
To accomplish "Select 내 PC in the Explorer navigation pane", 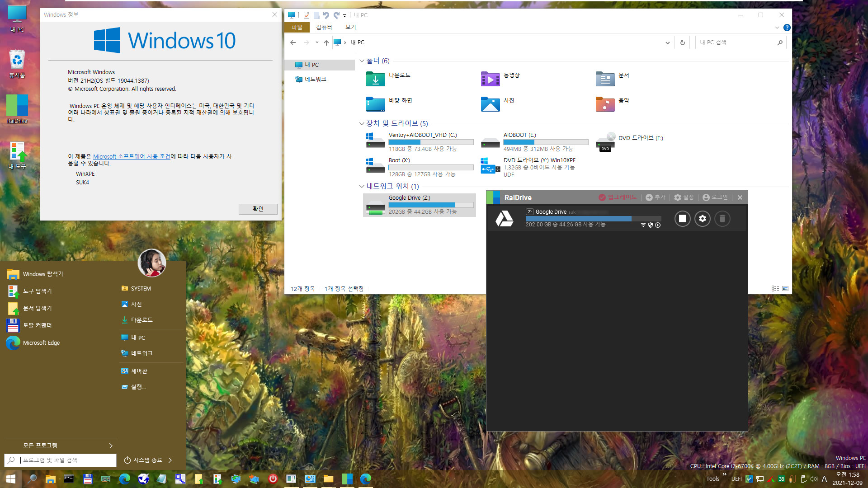I will [320, 65].
